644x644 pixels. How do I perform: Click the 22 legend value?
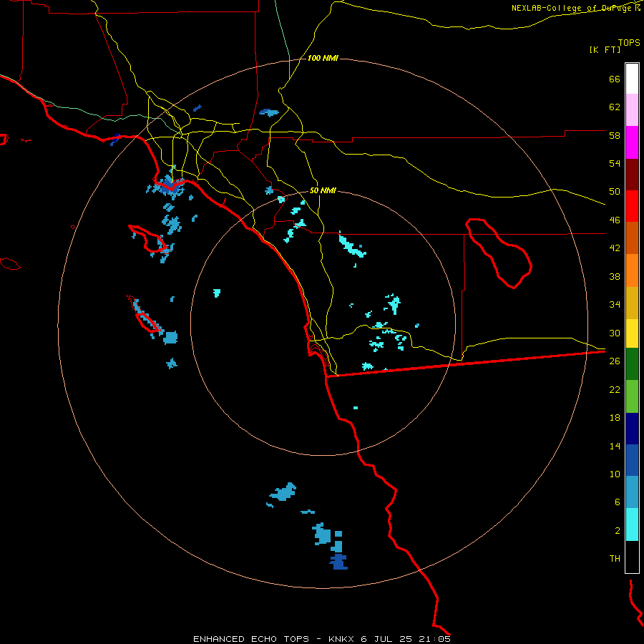click(615, 389)
